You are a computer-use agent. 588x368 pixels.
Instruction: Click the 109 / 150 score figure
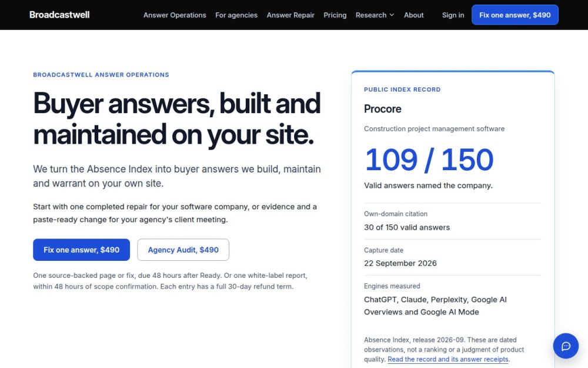click(429, 160)
